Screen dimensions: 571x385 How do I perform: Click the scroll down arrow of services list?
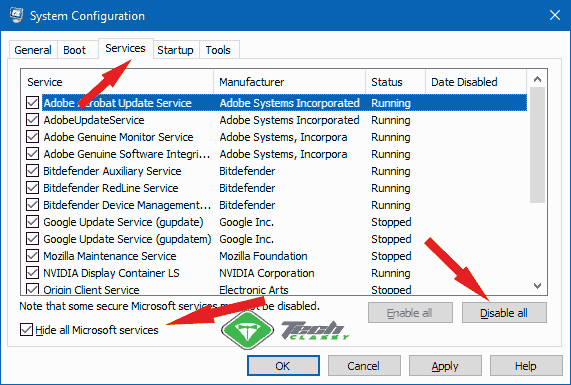(537, 286)
